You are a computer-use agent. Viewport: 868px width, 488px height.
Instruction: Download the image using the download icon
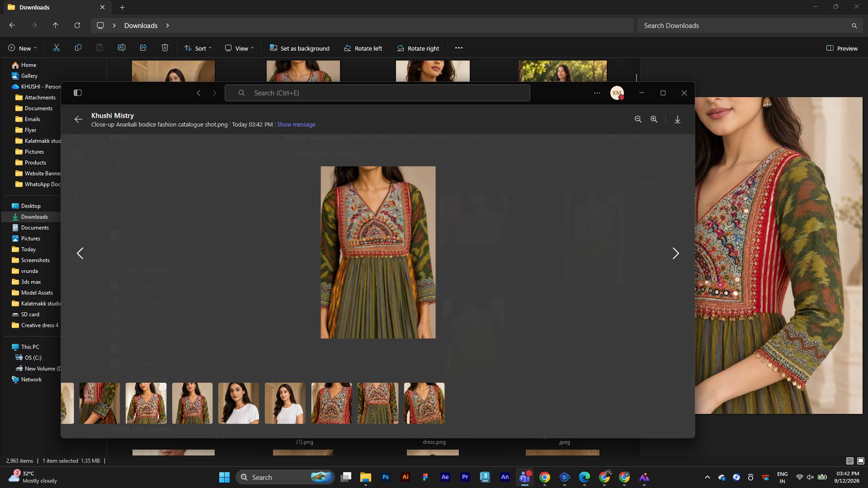point(677,119)
